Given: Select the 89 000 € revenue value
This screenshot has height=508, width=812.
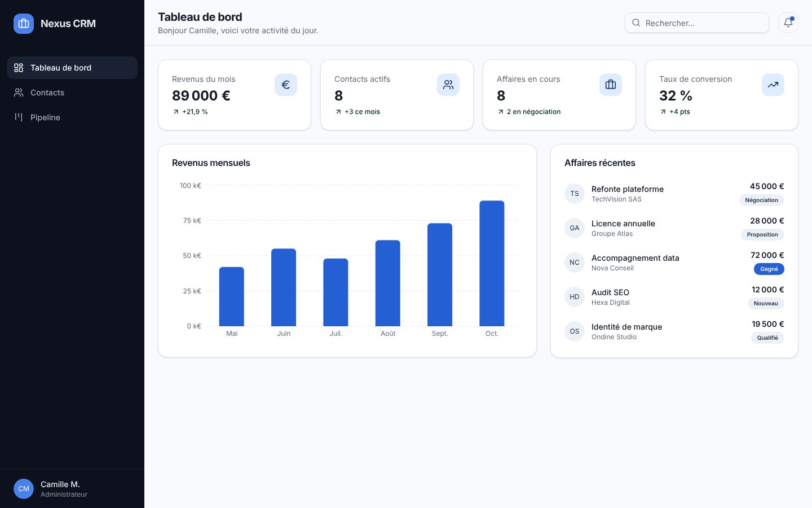Looking at the screenshot, I should coord(201,95).
